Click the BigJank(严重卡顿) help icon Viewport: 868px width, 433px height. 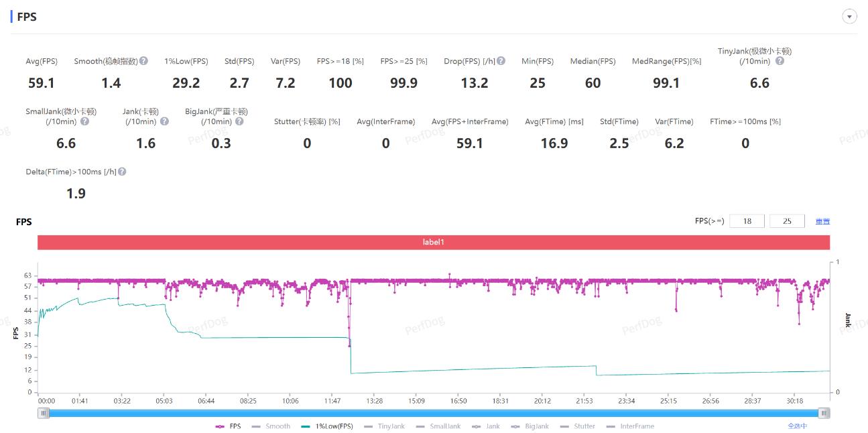pos(239,121)
